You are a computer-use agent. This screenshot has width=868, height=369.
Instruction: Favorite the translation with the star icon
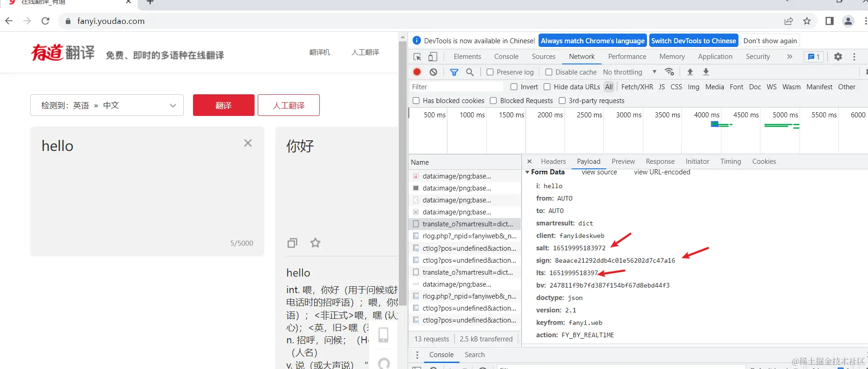coord(315,242)
